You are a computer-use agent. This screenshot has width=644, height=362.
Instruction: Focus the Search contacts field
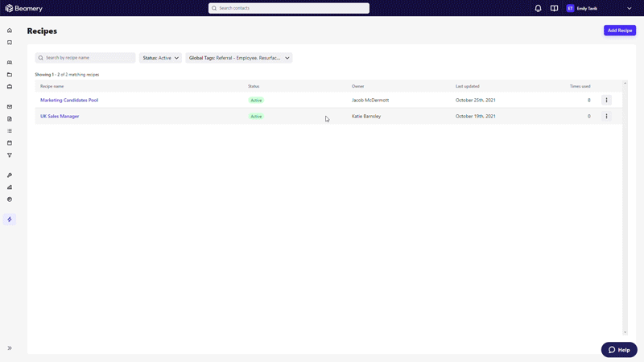289,8
